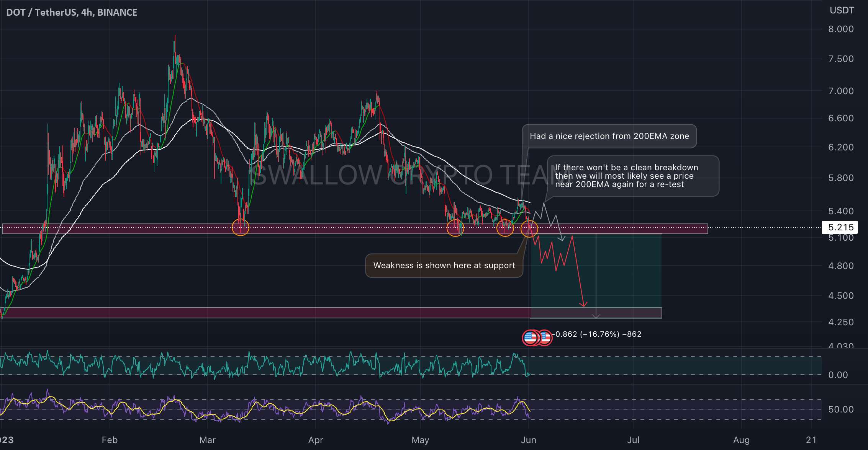Click the frontmost fully visible US flag event icon
The image size is (868, 450).
pyautogui.click(x=531, y=337)
